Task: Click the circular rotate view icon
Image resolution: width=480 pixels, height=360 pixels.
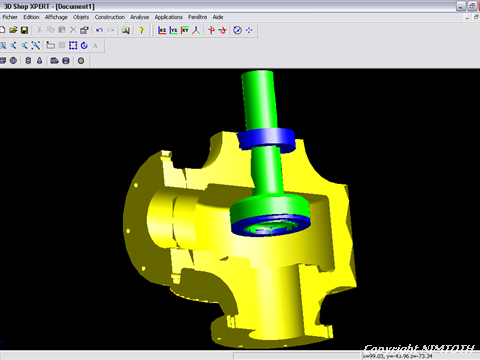Action: tap(237, 30)
